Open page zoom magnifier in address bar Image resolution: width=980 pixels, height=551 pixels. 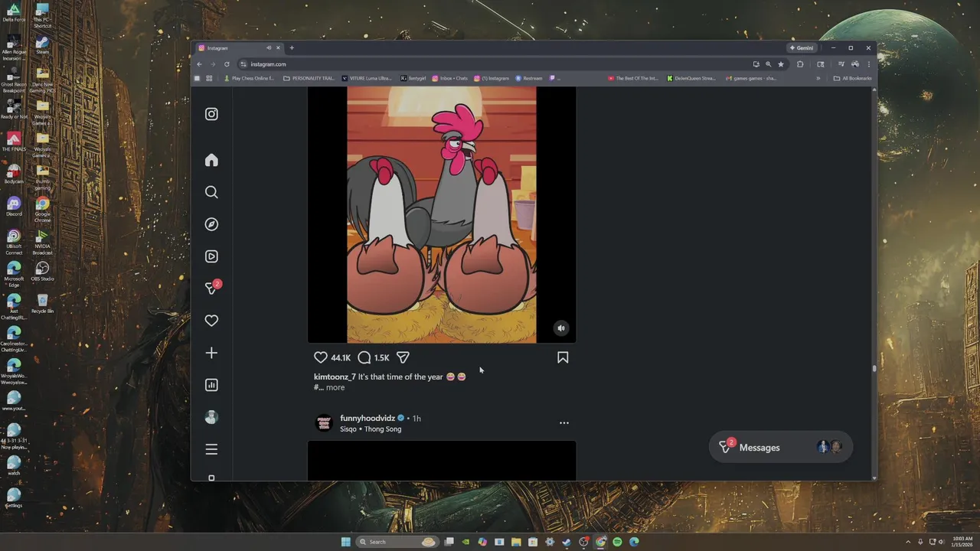(768, 64)
